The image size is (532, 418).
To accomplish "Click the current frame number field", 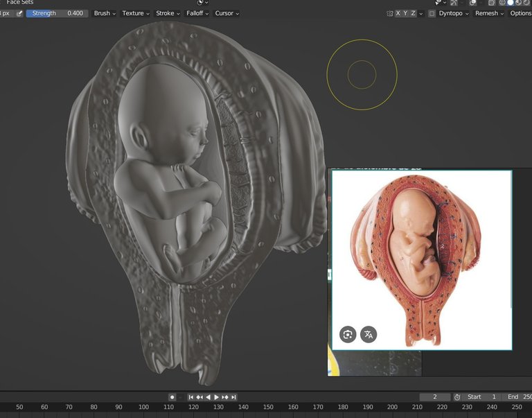I will point(435,397).
